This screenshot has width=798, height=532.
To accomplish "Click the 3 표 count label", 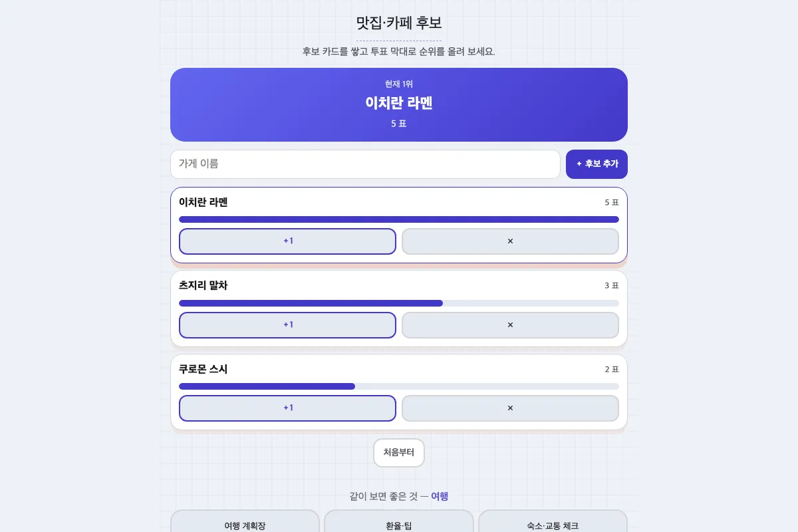I will point(612,286).
